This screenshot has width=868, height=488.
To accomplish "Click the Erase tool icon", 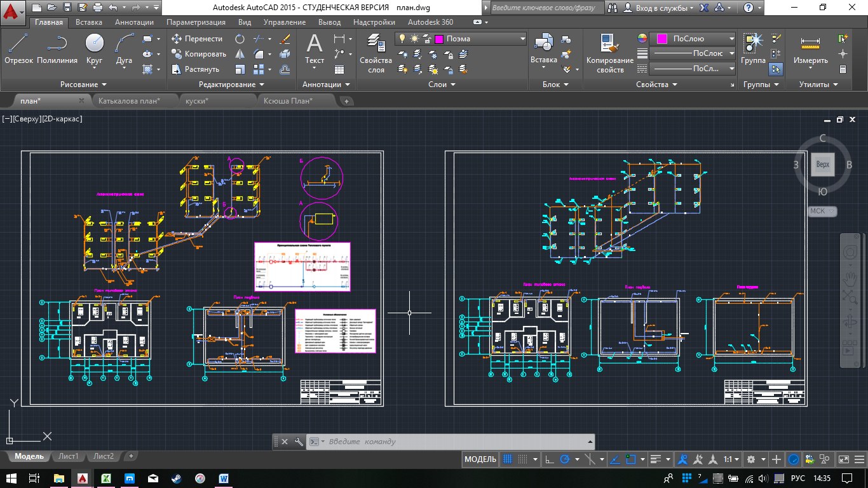I will [285, 39].
